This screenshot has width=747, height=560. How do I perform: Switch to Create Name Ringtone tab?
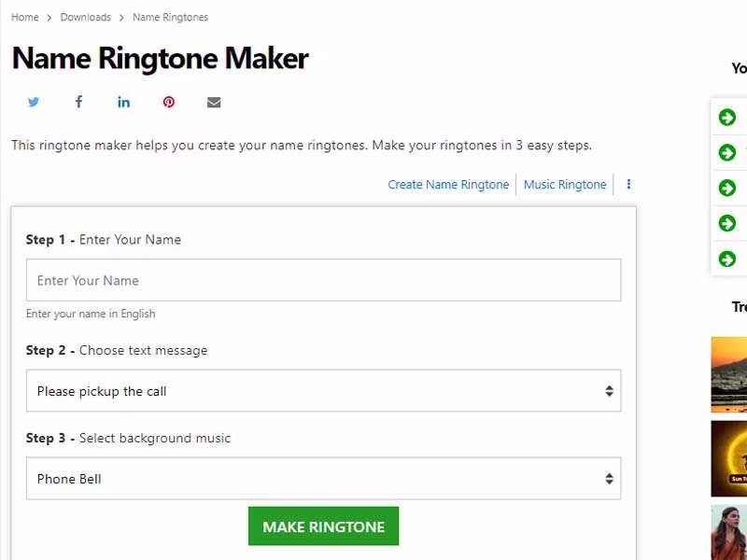tap(448, 185)
